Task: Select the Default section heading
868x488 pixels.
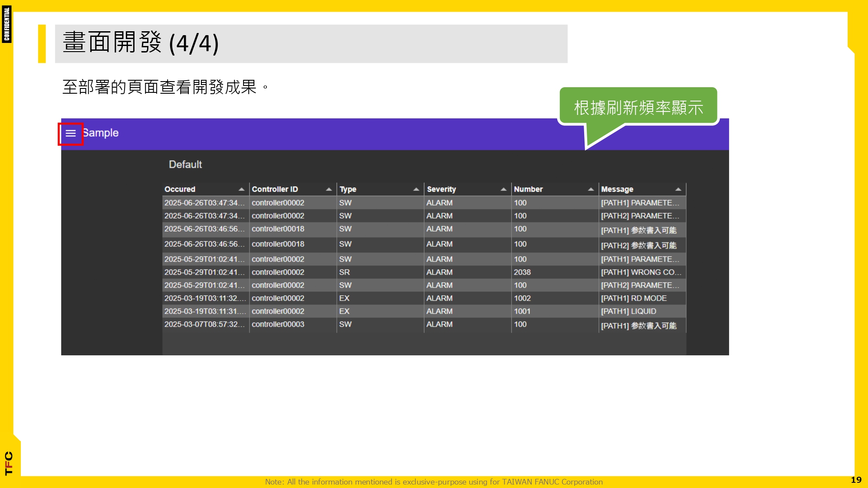Action: pyautogui.click(x=185, y=165)
